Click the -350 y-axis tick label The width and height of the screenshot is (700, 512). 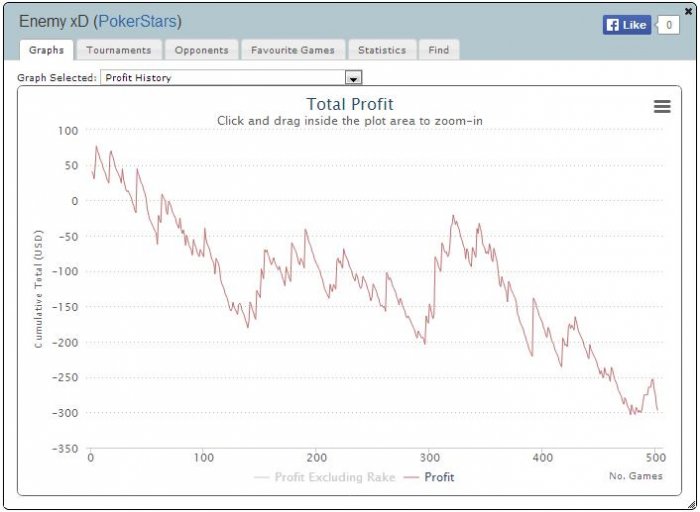(65, 448)
